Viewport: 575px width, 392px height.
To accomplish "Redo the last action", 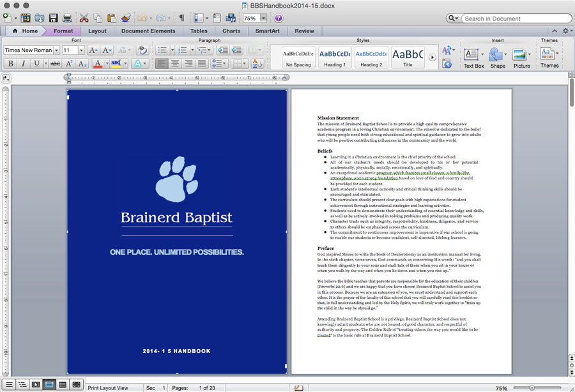I will click(x=160, y=18).
